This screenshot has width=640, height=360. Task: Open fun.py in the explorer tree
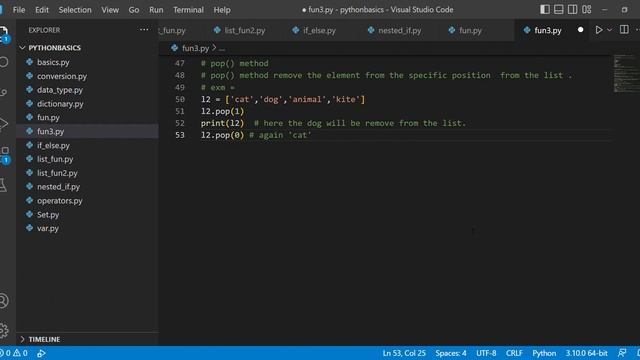click(48, 118)
